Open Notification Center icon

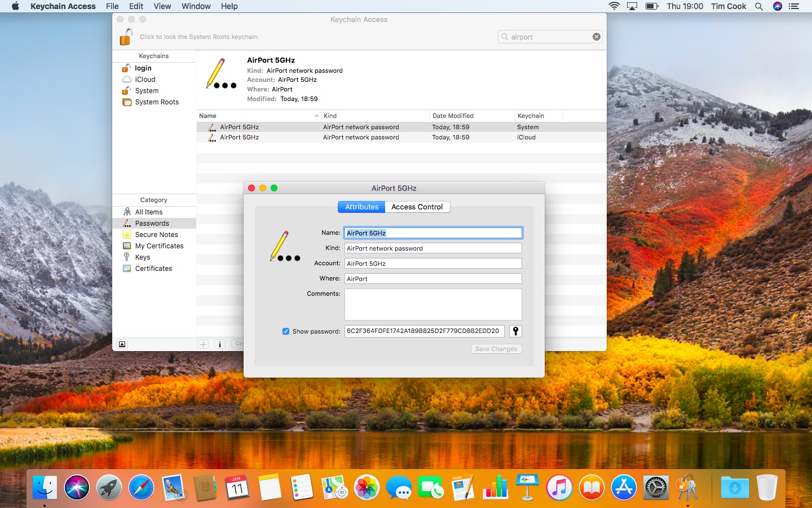click(x=794, y=6)
